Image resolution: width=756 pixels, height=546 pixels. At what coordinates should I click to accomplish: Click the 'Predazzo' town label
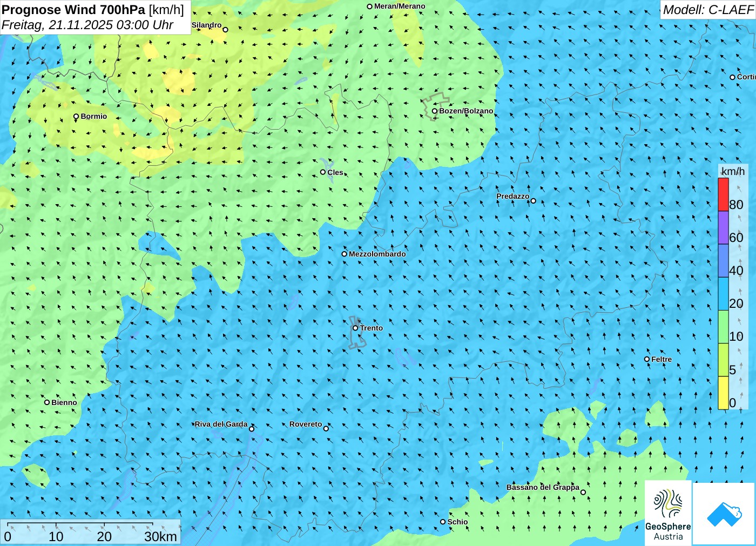pos(513,196)
